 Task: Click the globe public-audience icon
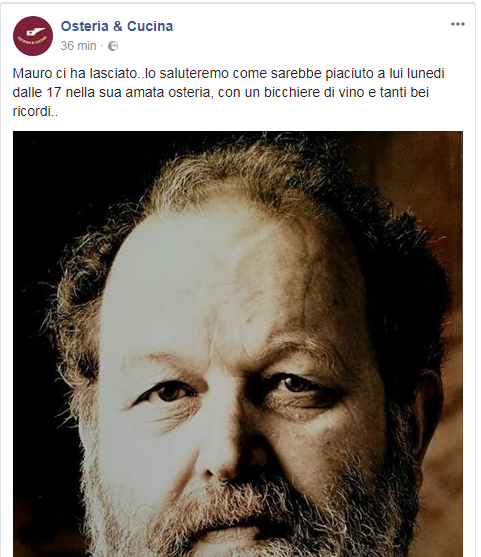[x=113, y=46]
